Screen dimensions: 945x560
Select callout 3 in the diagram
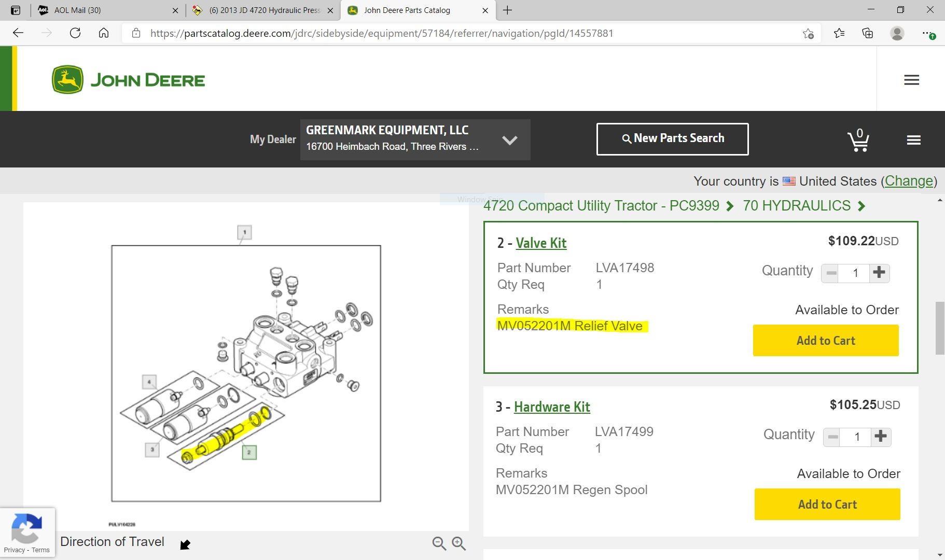coord(152,450)
